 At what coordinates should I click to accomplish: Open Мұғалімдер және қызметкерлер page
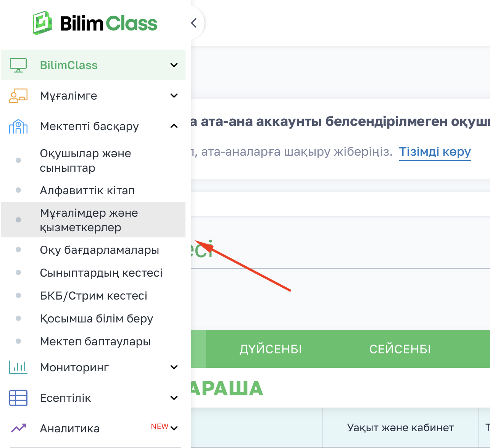pos(89,220)
